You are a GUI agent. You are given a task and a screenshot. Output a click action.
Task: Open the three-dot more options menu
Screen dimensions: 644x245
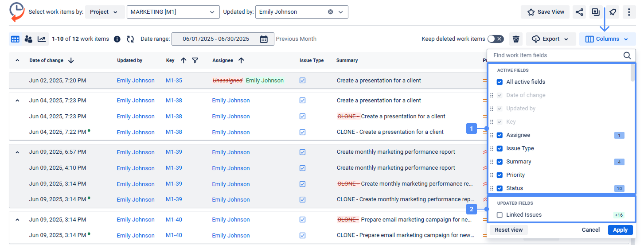(x=629, y=12)
